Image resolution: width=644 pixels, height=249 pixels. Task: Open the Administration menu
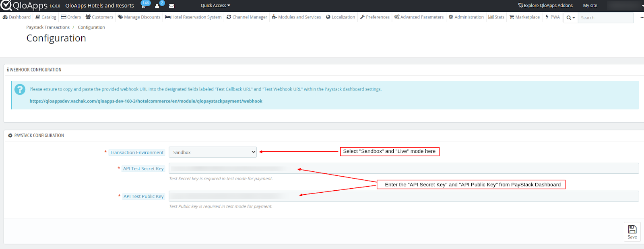pyautogui.click(x=466, y=17)
